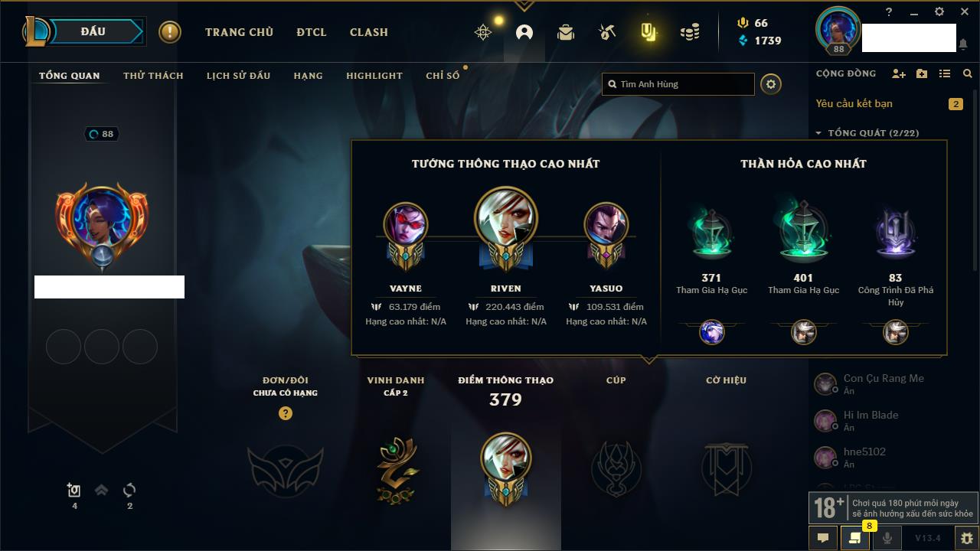Click the Tìm Anh Hùng search field

pyautogui.click(x=678, y=84)
